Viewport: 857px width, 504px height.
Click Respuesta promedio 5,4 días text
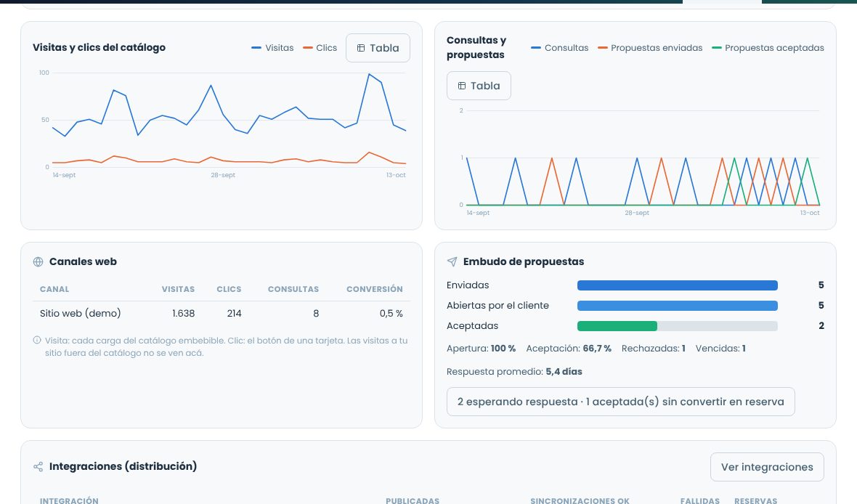pyautogui.click(x=514, y=372)
